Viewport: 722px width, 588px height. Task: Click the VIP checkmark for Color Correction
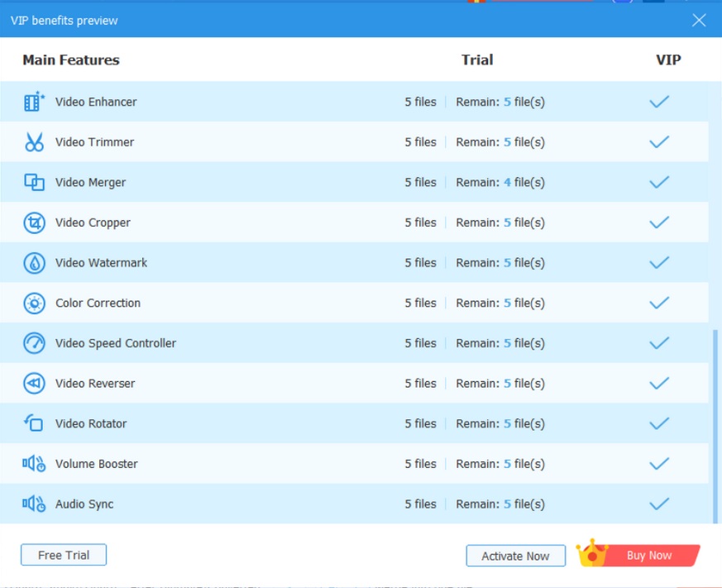point(659,303)
